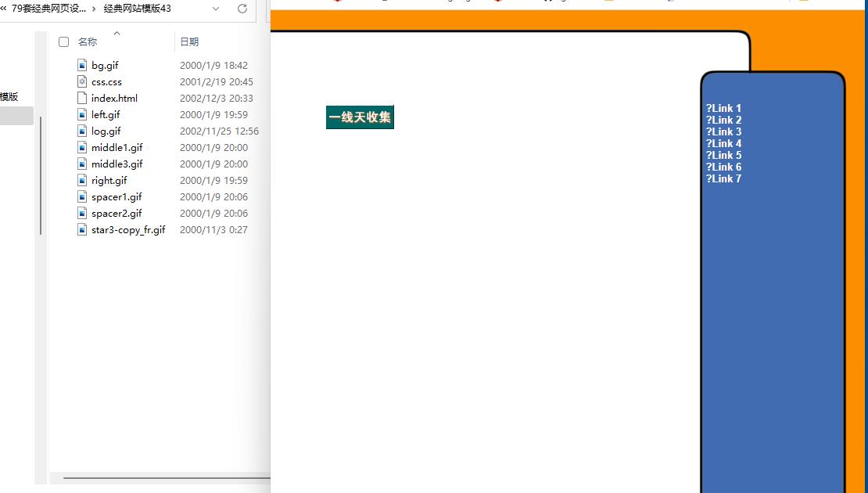The width and height of the screenshot is (868, 493).
Task: Click date 2000/11/3 0:27
Action: pos(213,230)
